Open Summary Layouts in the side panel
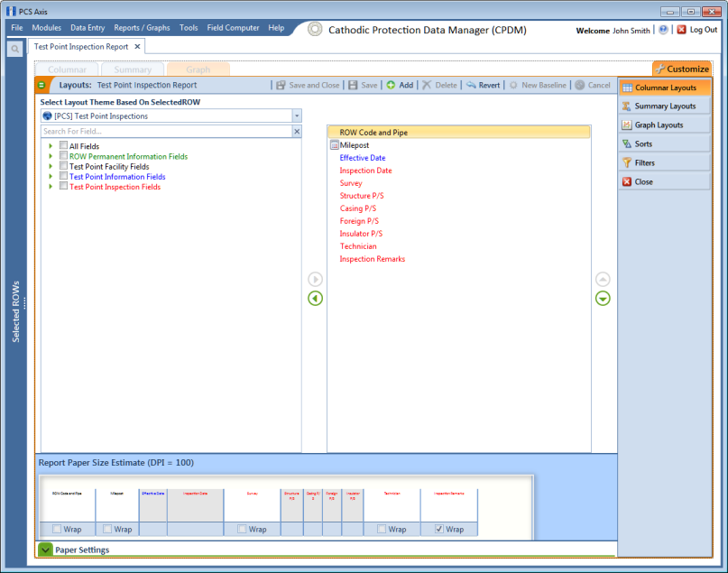728x573 pixels. pos(664,106)
